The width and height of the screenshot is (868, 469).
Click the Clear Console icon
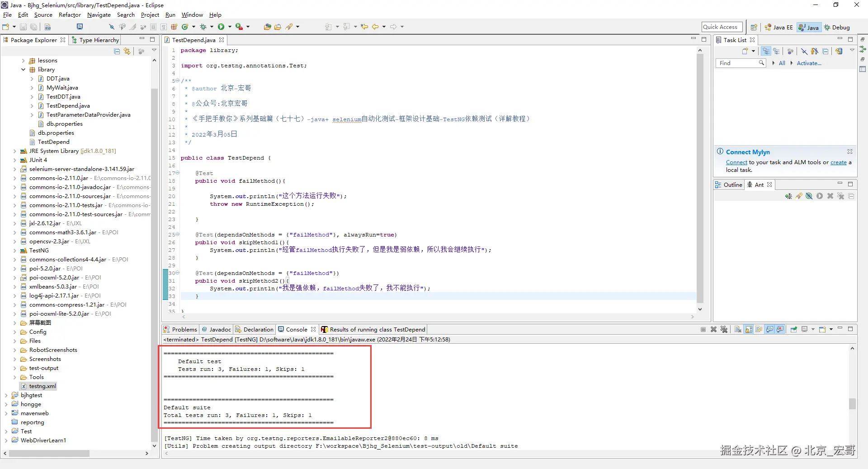point(738,329)
